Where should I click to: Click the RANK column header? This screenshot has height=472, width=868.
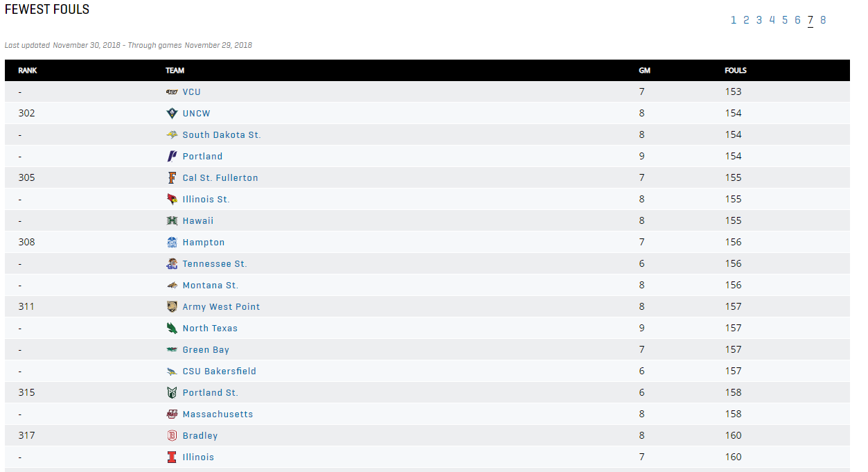click(x=28, y=71)
